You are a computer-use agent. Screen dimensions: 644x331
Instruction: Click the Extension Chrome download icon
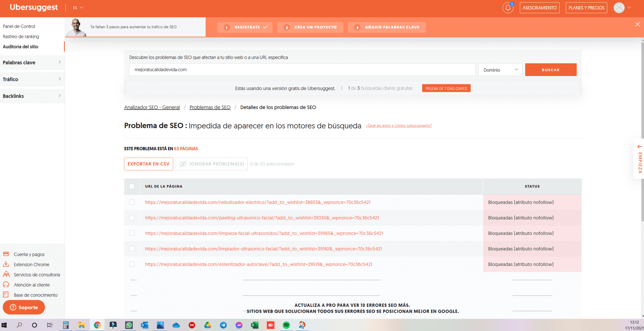point(6,264)
